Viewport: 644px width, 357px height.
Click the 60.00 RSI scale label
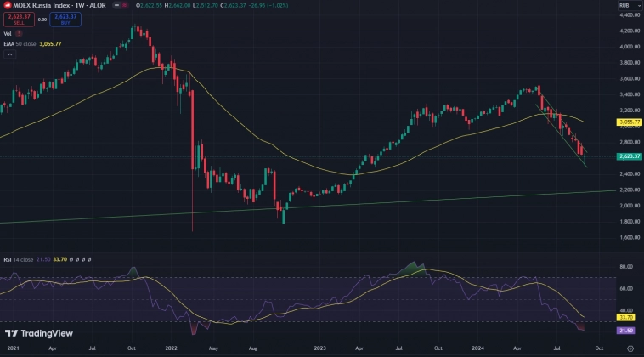(626, 289)
